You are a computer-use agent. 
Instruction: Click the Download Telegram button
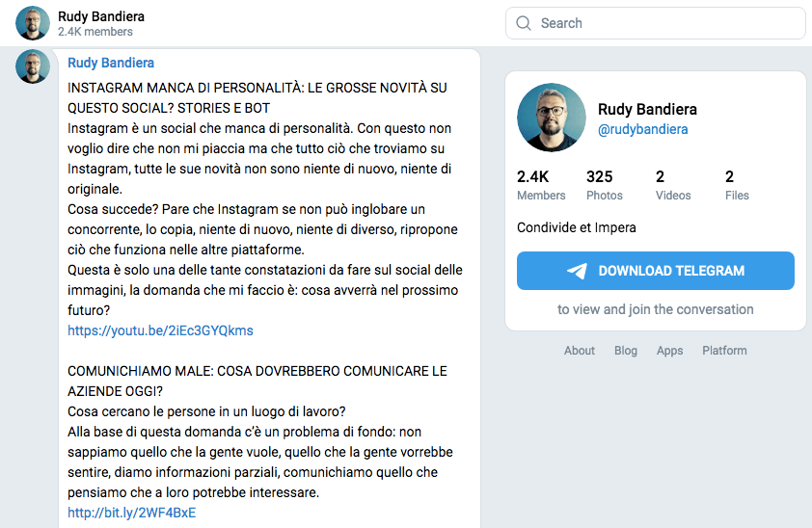click(x=655, y=271)
